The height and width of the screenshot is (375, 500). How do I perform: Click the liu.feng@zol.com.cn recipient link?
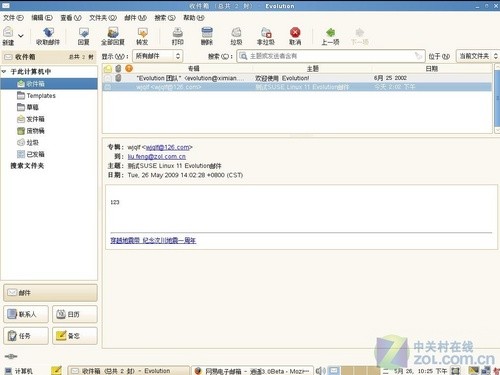pos(157,157)
